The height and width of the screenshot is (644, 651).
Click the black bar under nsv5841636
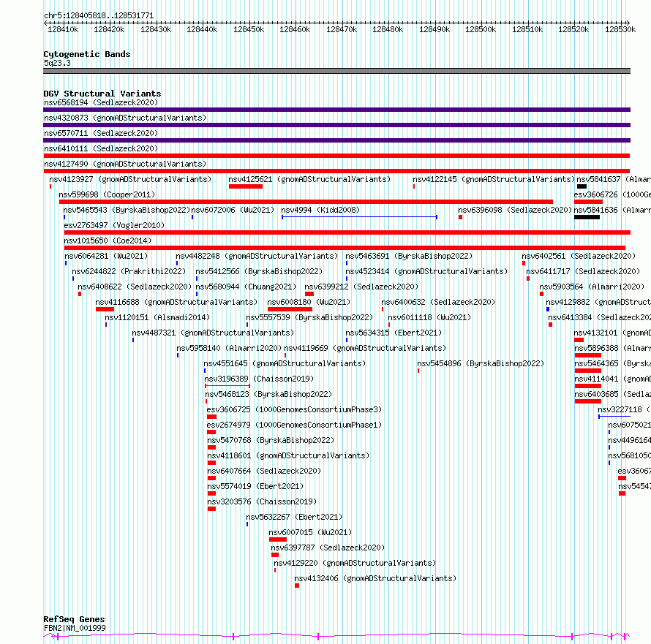click(x=587, y=217)
